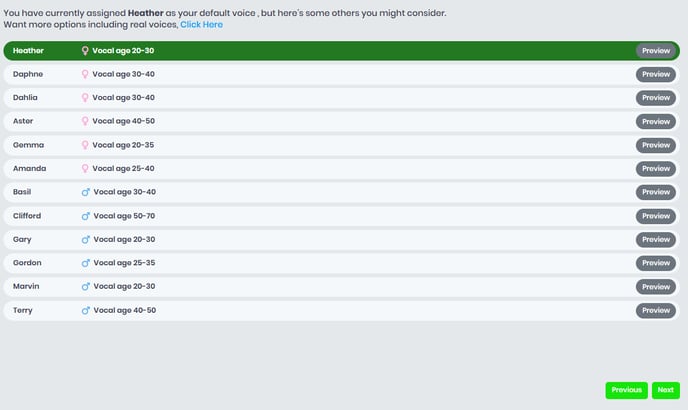Go to the Next step
This screenshot has height=410, width=688.
pyautogui.click(x=666, y=390)
